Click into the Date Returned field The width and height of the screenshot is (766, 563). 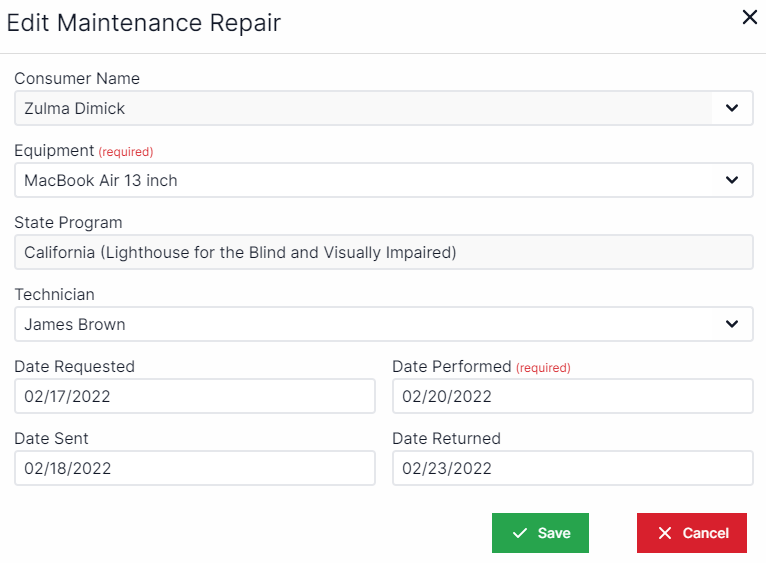[x=572, y=468]
